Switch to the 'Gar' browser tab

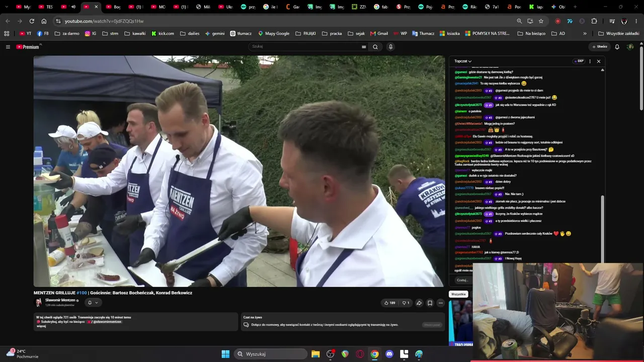[x=293, y=7]
